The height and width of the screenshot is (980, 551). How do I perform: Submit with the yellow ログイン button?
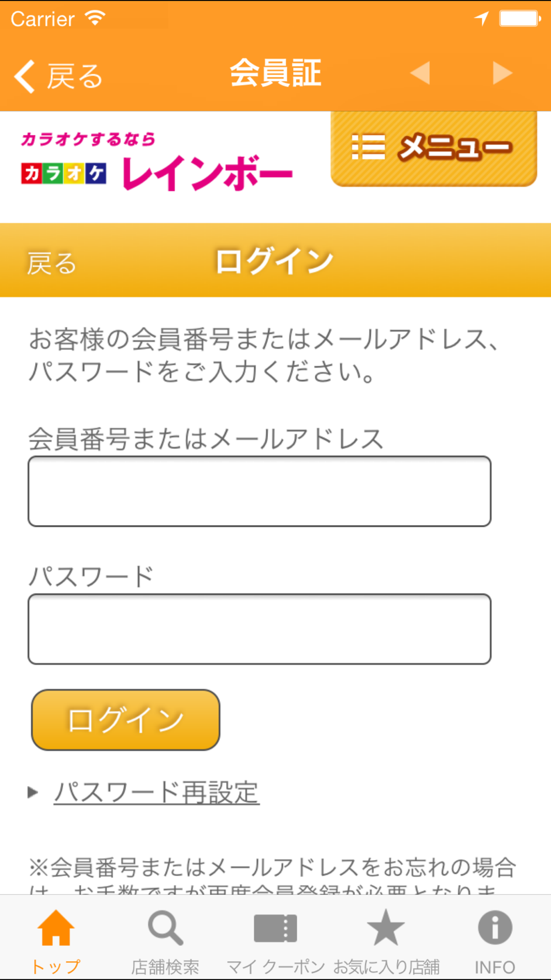pyautogui.click(x=126, y=720)
